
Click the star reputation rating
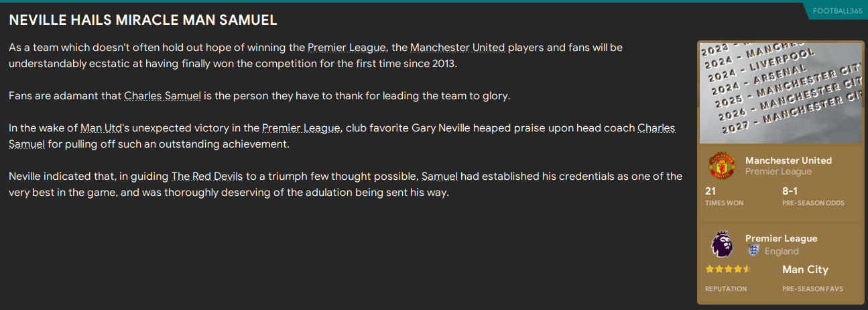[x=728, y=269]
